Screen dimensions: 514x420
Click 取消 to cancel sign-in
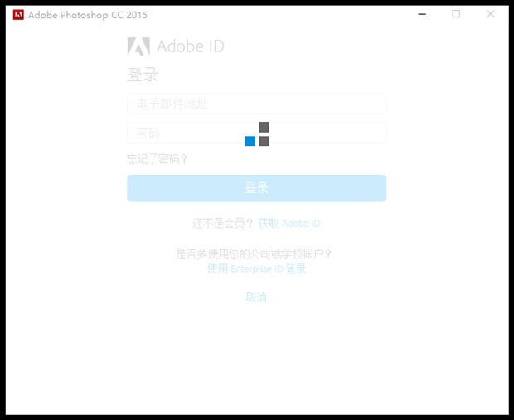point(256,297)
